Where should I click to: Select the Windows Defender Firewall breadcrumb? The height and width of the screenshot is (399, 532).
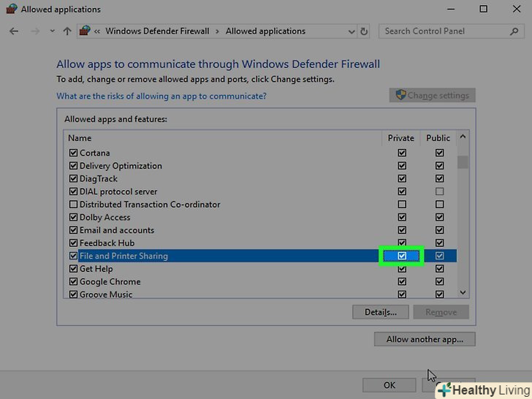coord(157,31)
